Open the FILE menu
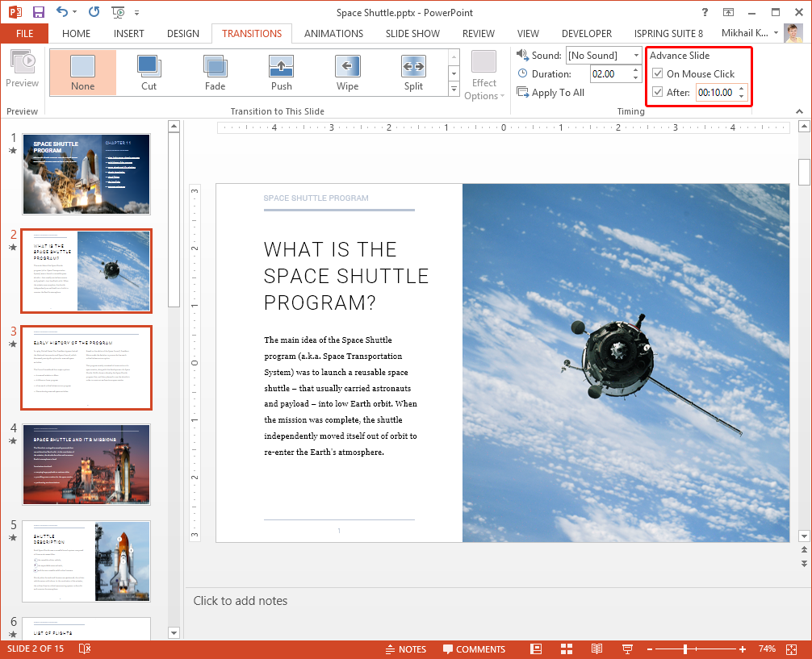Viewport: 812px width, 659px height. [24, 34]
